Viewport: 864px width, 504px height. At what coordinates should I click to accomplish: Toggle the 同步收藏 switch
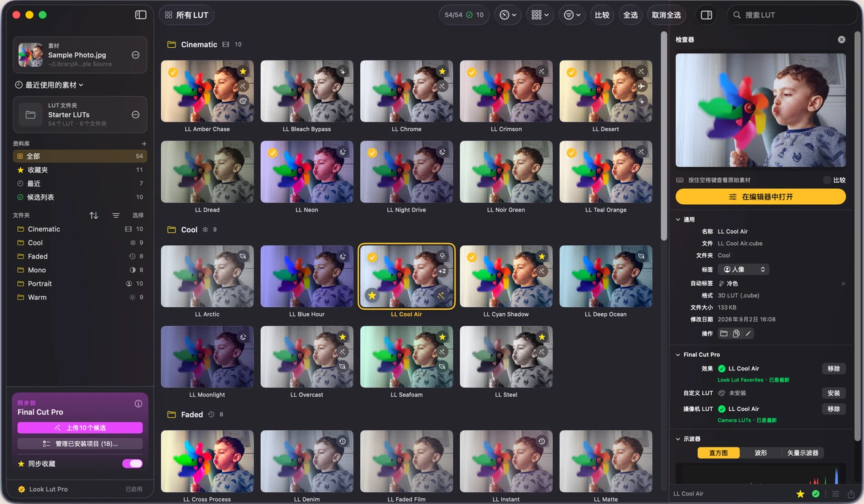132,464
